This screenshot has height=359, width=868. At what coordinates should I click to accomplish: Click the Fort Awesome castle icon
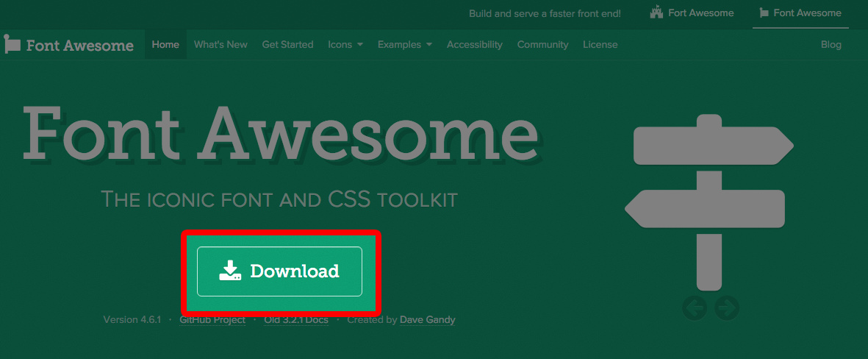(x=656, y=13)
